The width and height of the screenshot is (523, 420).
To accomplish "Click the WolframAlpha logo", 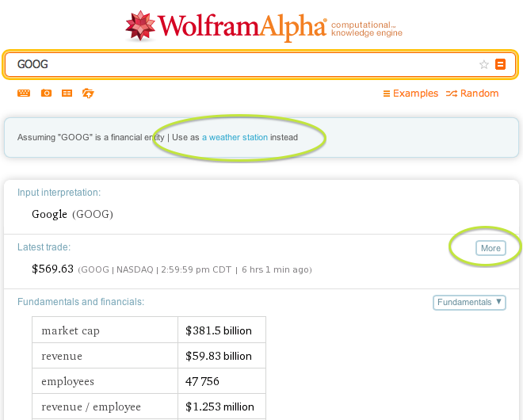I will click(x=226, y=26).
